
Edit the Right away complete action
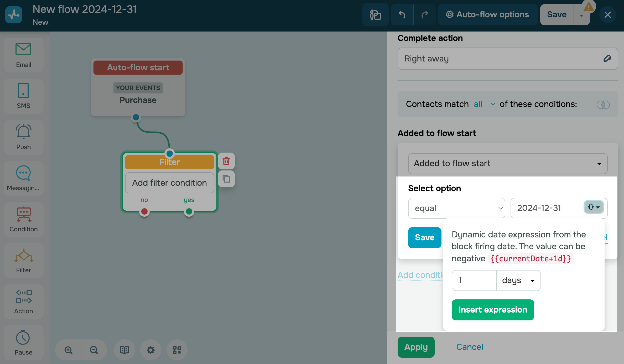coord(607,58)
